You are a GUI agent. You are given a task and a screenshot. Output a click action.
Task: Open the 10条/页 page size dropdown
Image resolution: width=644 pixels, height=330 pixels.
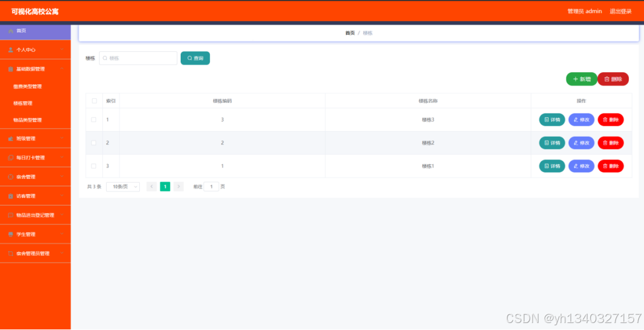tap(123, 187)
